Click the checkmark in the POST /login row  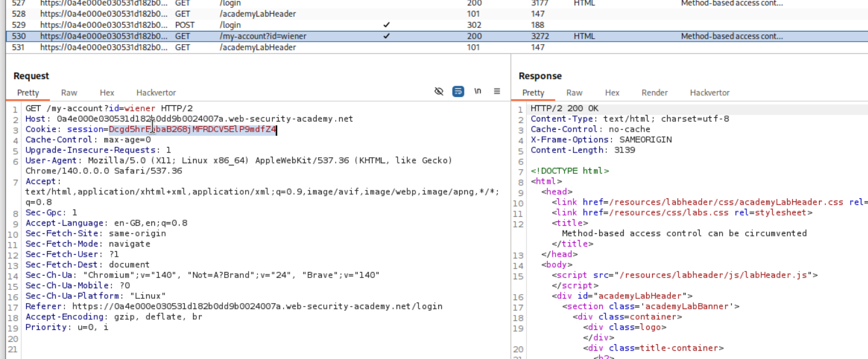pyautogui.click(x=386, y=25)
